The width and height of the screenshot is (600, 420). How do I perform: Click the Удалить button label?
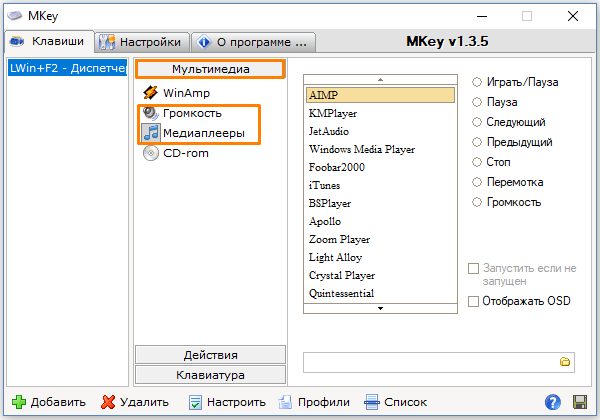coord(144,402)
